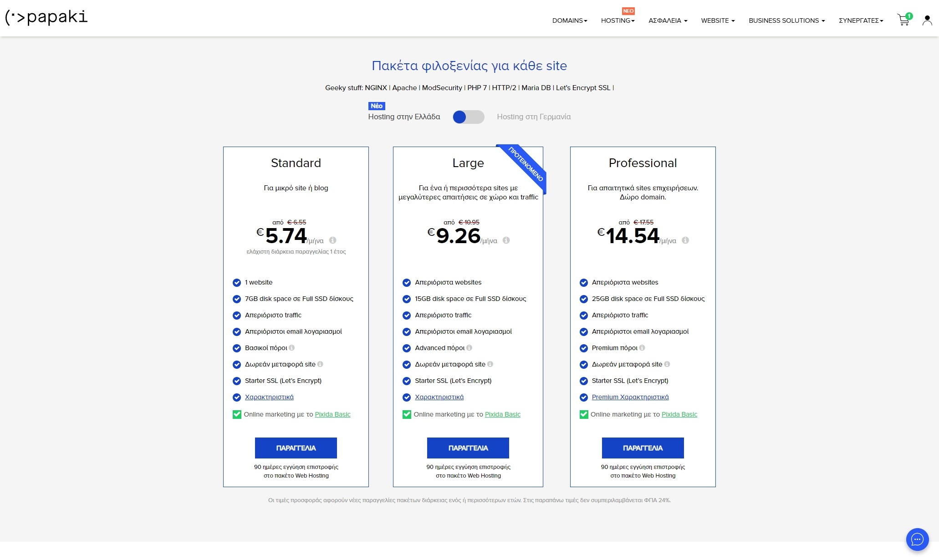Open the DOMAINS dropdown
Screen dimensions: 939x560
tap(569, 20)
